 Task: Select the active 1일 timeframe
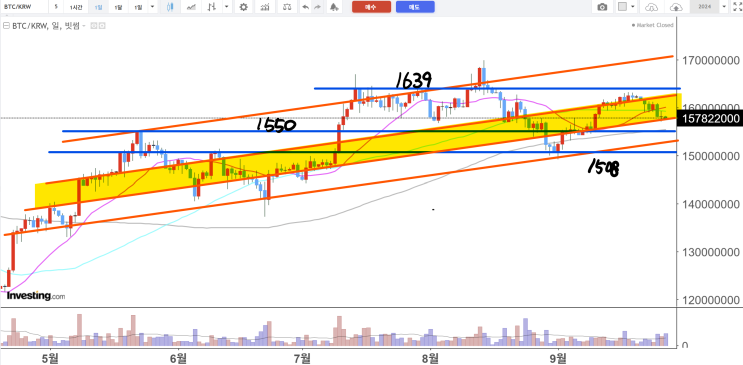coord(98,7)
